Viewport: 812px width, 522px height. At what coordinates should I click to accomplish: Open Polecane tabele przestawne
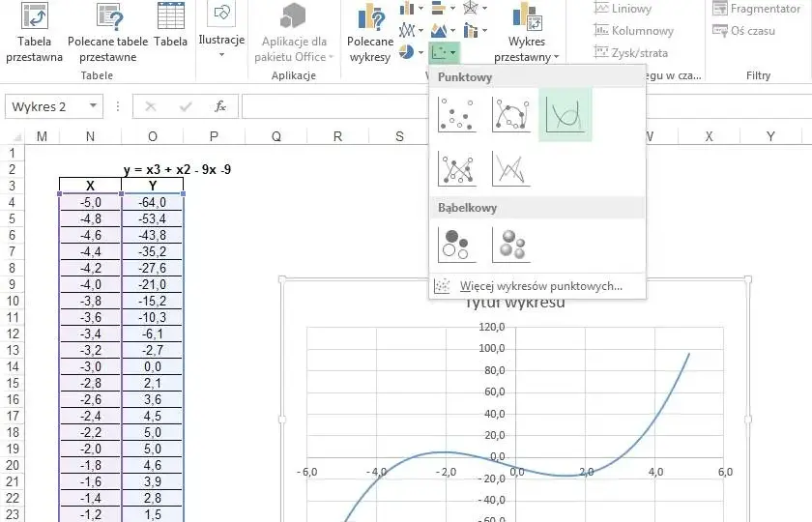coord(107,32)
